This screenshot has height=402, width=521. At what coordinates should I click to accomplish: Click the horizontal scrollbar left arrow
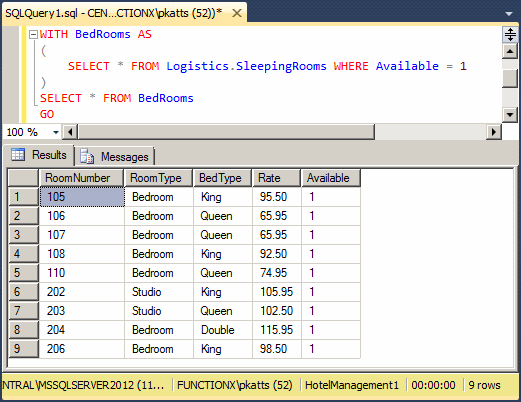point(70,132)
